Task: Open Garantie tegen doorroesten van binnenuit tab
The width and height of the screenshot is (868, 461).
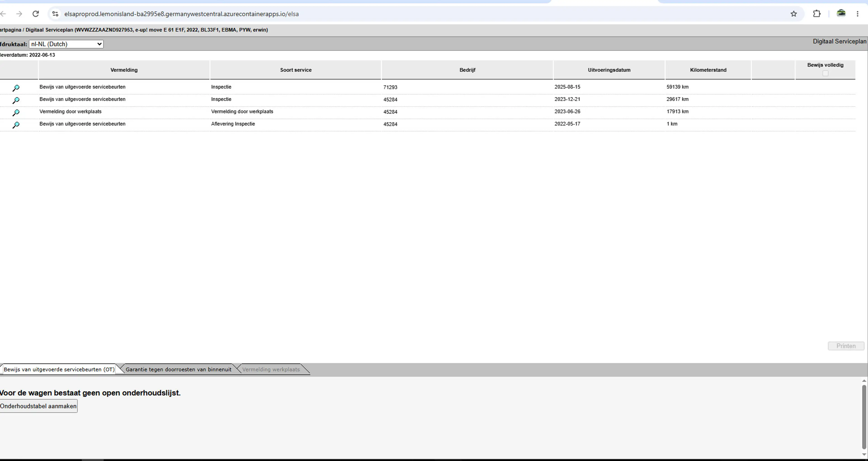Action: pos(179,369)
